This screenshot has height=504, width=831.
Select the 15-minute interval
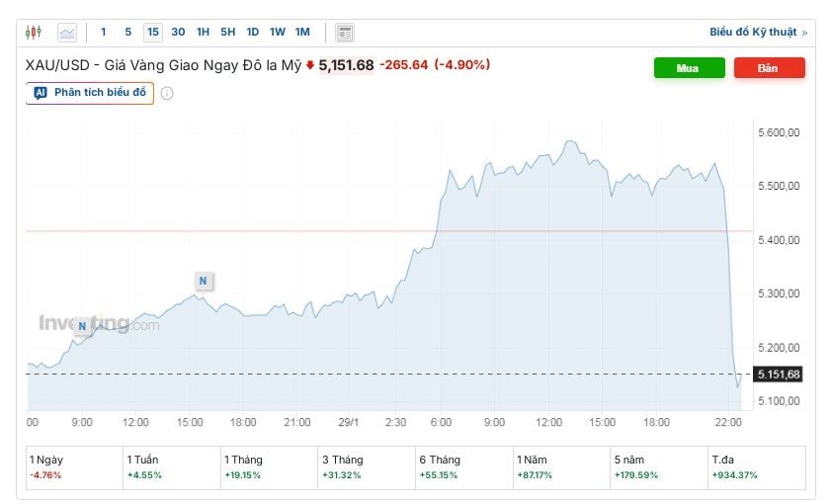coord(153,32)
